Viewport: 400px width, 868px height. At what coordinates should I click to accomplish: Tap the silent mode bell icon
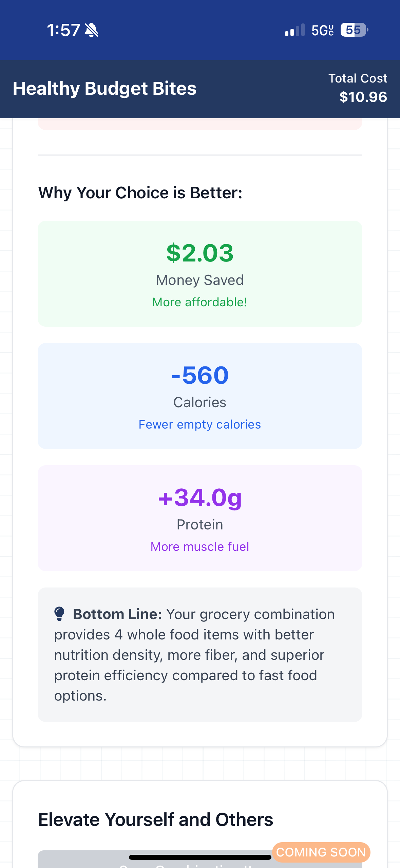click(92, 30)
